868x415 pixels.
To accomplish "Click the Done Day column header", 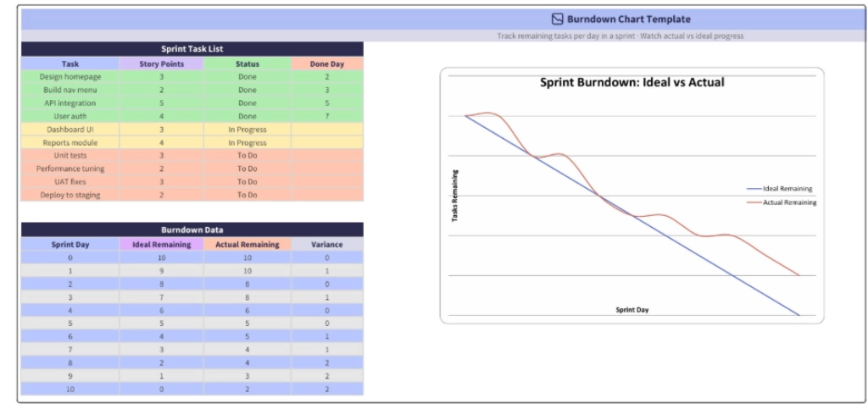I will tap(327, 64).
